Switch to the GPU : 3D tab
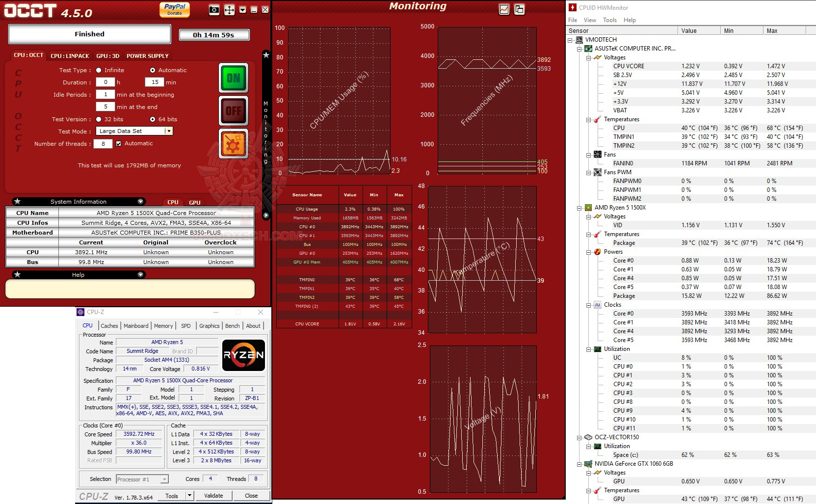816x504 pixels. (108, 56)
